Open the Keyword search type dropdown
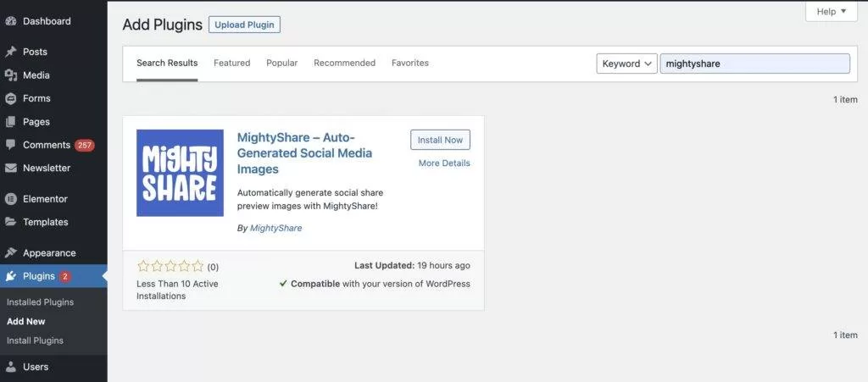The width and height of the screenshot is (868, 382). [626, 64]
